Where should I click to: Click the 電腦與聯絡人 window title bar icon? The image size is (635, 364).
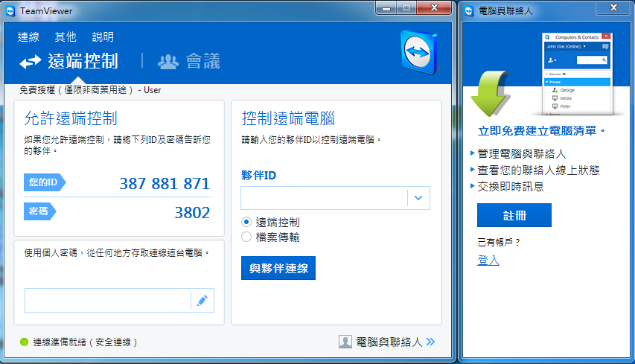coord(469,11)
